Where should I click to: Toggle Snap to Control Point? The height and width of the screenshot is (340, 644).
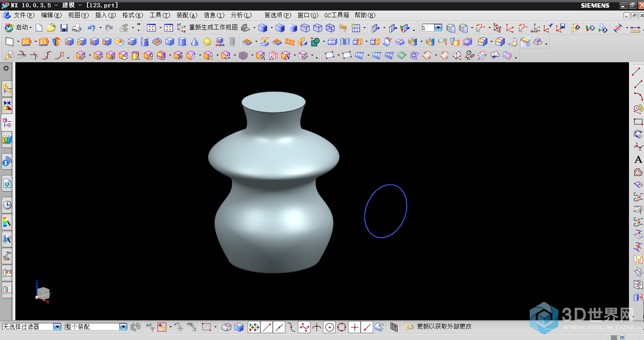click(x=292, y=327)
